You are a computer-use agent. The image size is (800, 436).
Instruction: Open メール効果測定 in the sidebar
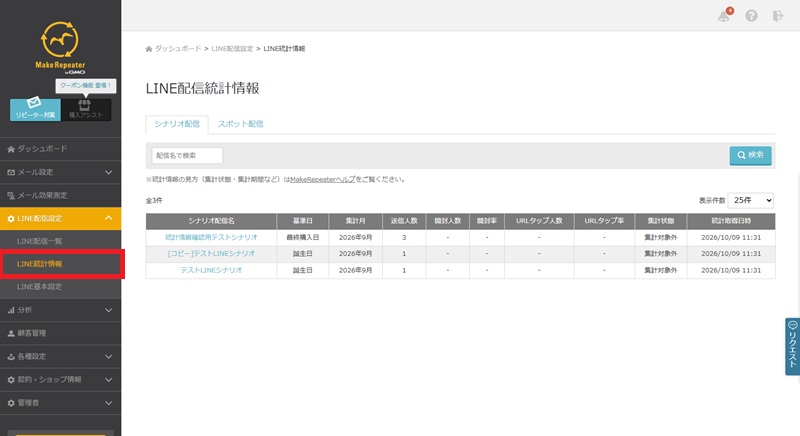(60, 195)
